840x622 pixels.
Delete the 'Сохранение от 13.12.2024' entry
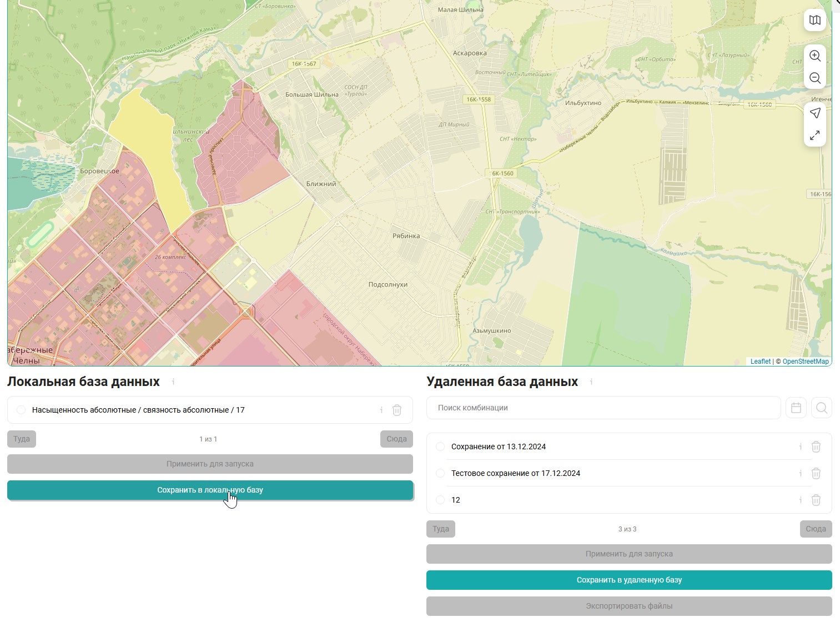coord(816,447)
